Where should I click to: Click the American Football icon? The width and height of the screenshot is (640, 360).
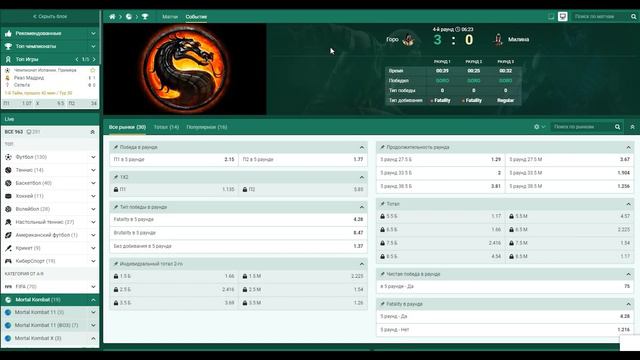tap(8, 235)
